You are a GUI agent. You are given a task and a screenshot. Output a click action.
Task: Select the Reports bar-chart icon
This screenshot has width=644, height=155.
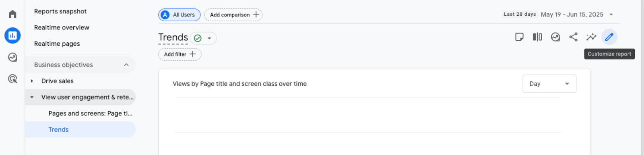tap(12, 35)
